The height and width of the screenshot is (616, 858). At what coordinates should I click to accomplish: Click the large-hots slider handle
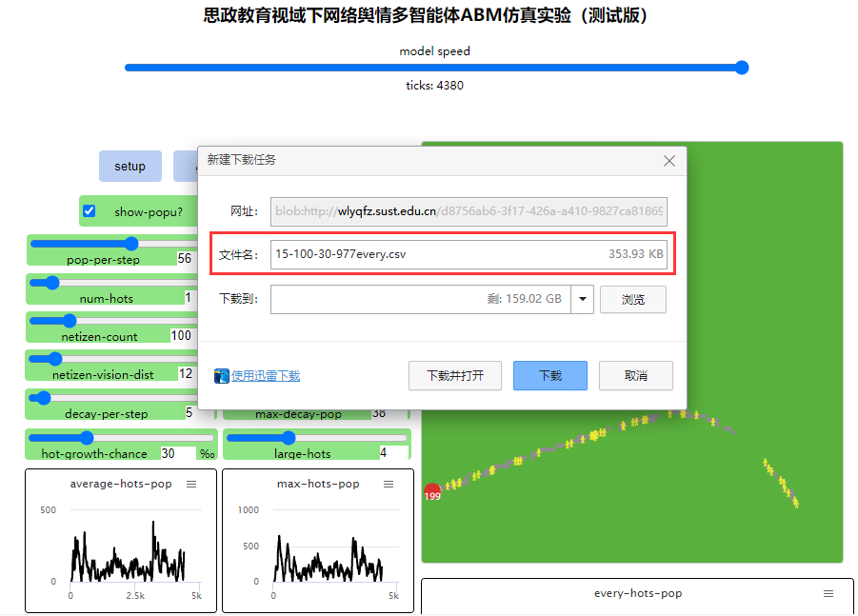pyautogui.click(x=289, y=438)
